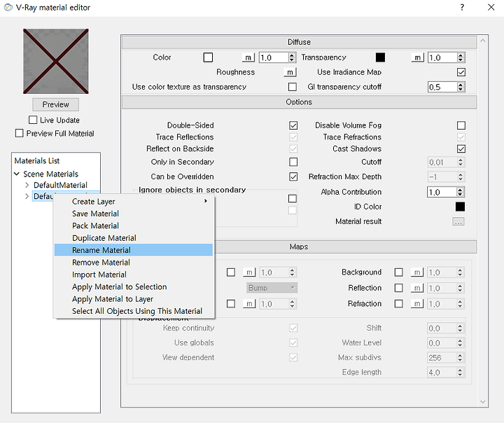Viewport: 504px width, 423px height.
Task: Select DefaultMaterial in the materials list
Action: [60, 186]
